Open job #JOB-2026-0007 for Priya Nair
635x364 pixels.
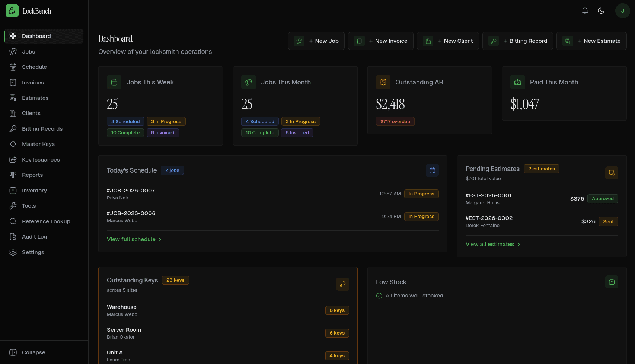tap(131, 191)
